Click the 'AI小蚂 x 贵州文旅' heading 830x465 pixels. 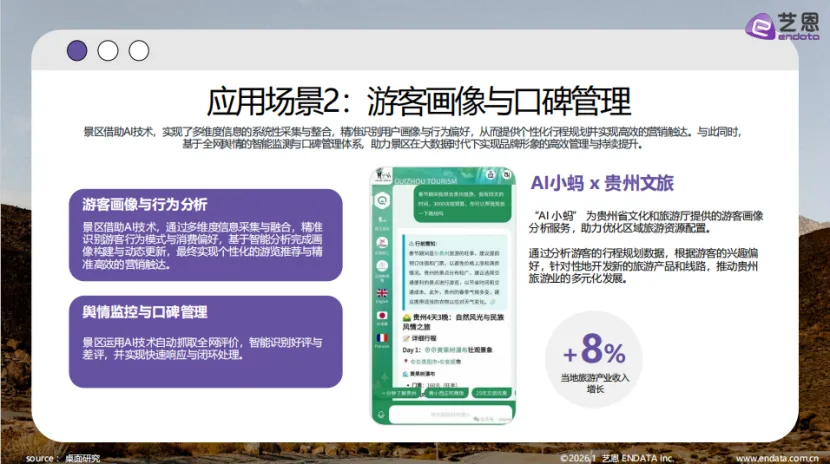point(602,183)
